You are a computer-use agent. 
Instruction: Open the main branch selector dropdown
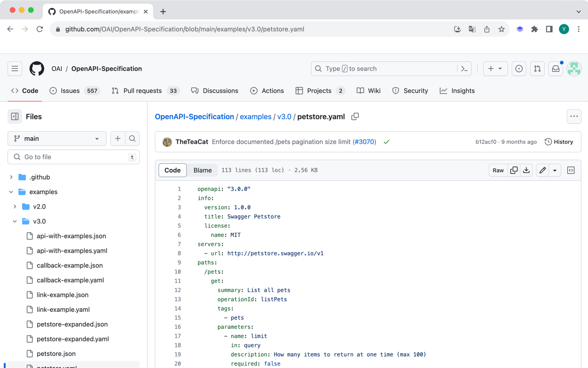coord(57,138)
